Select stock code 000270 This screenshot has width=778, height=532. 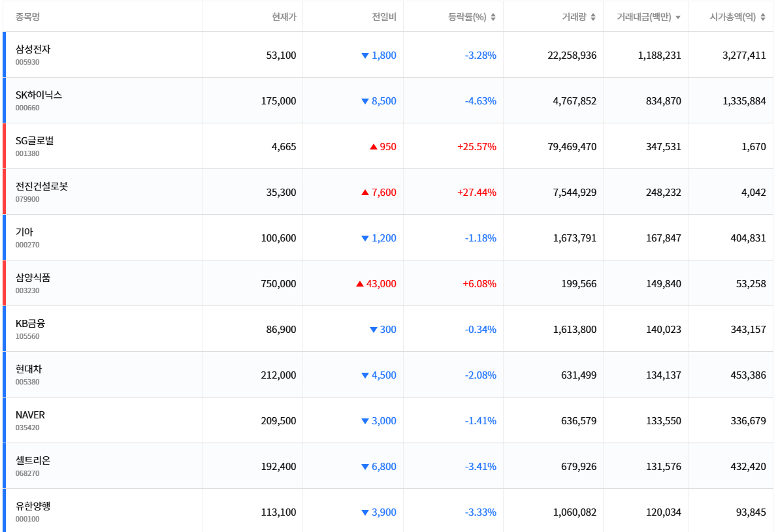(27, 244)
